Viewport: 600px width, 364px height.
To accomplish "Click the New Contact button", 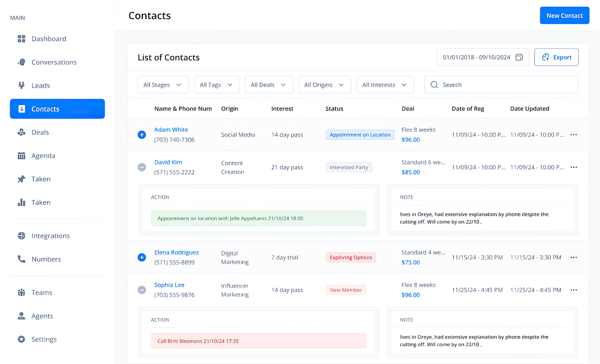I will 564,15.
